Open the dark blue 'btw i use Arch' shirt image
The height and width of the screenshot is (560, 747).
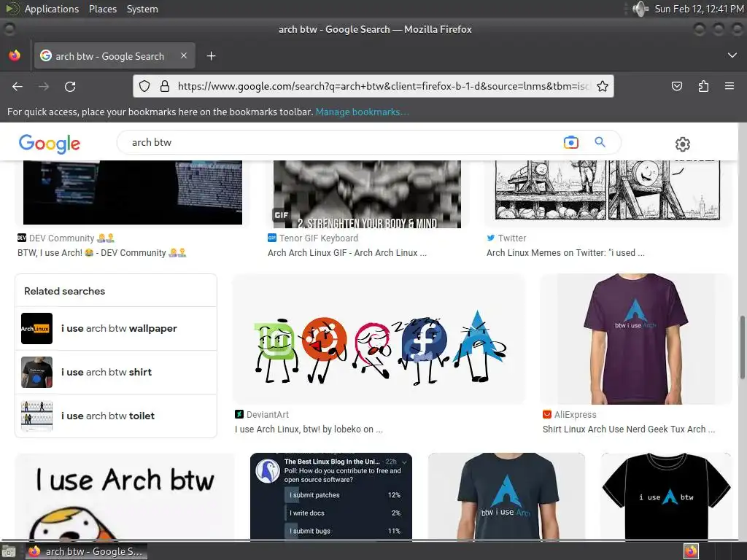pyautogui.click(x=506, y=496)
